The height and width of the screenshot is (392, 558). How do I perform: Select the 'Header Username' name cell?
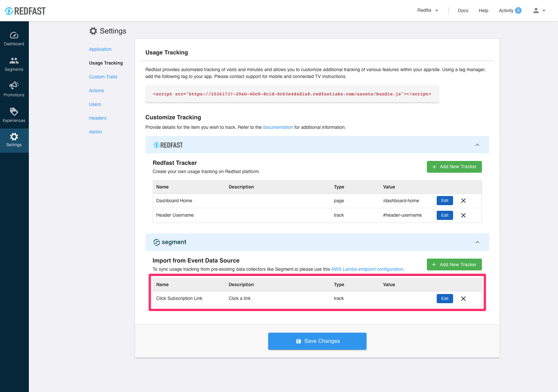175,215
